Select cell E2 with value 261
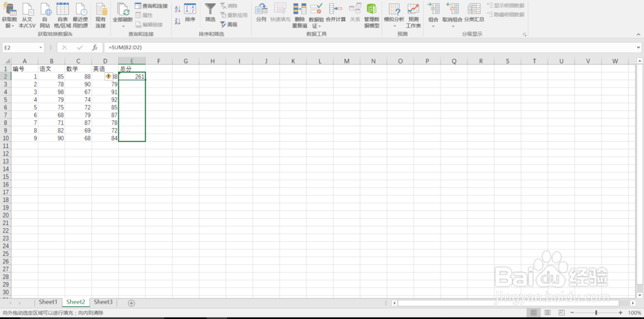Viewport: 644px width, 319px height. (132, 77)
